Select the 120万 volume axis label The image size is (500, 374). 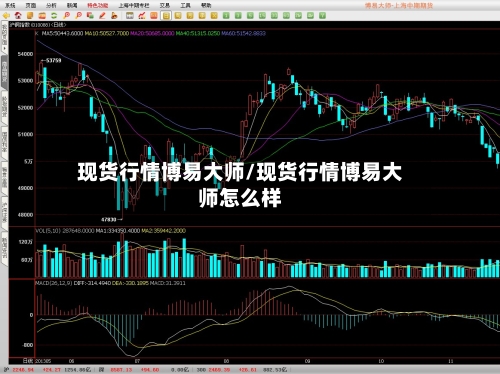coord(26,242)
